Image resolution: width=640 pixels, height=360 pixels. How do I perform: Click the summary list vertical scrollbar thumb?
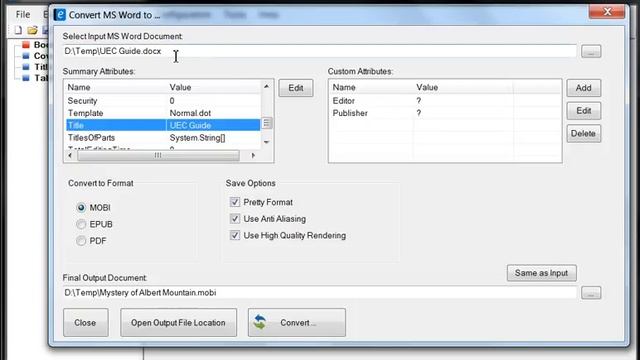[267, 123]
